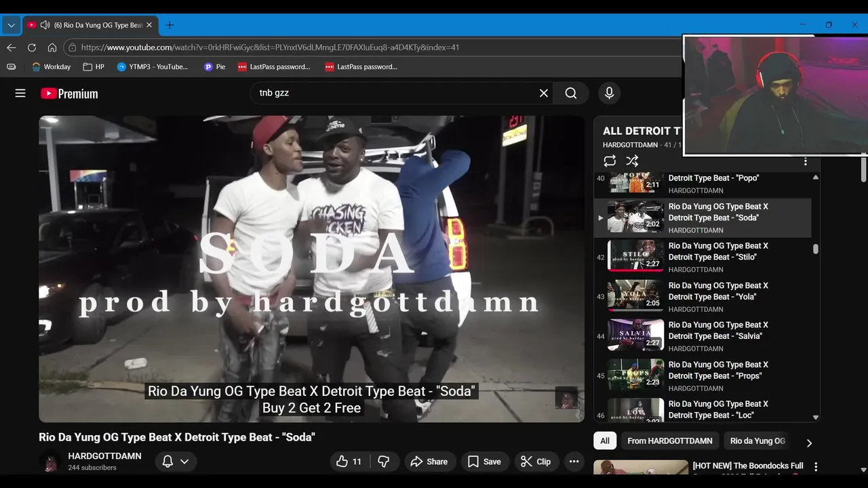The height and width of the screenshot is (488, 868).
Task: Open the browser home page
Action: 52,47
